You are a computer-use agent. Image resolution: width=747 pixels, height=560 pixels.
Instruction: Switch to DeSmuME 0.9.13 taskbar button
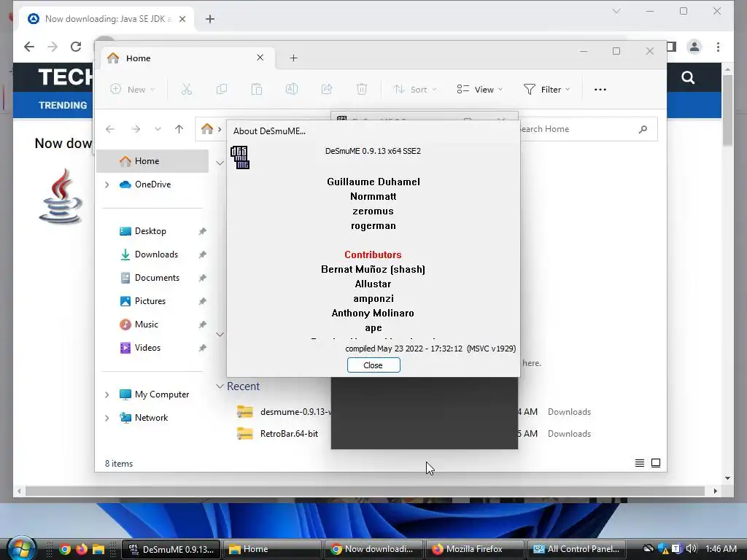[171, 549]
